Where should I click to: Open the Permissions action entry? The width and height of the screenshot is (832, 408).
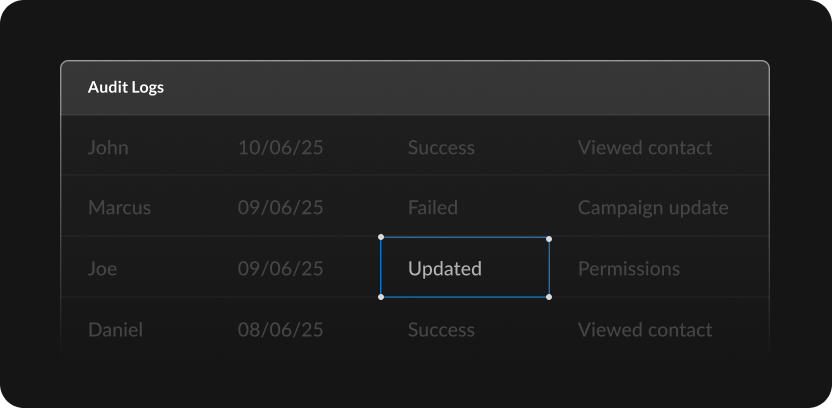[629, 268]
